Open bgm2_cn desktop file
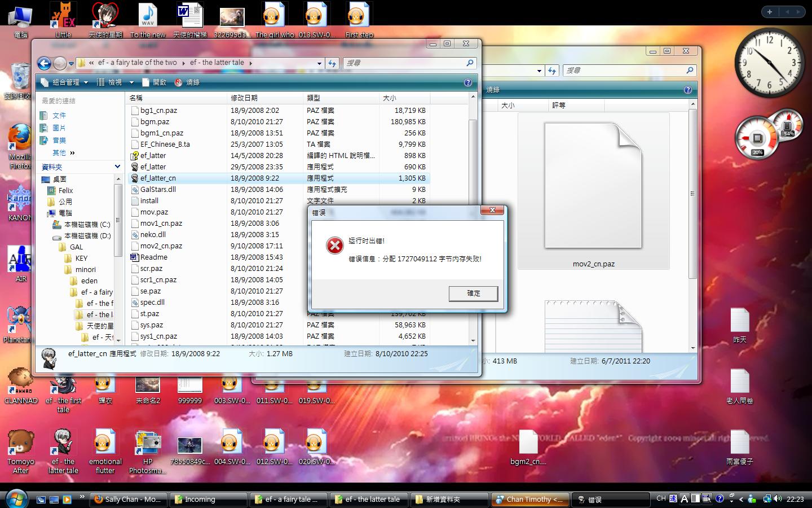Image resolution: width=812 pixels, height=508 pixels. coord(528,447)
